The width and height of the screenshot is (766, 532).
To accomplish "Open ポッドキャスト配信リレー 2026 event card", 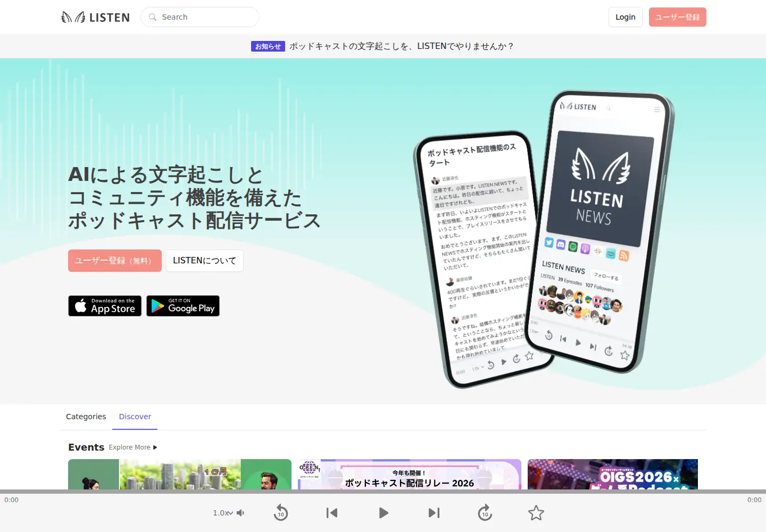I will pyautogui.click(x=410, y=474).
